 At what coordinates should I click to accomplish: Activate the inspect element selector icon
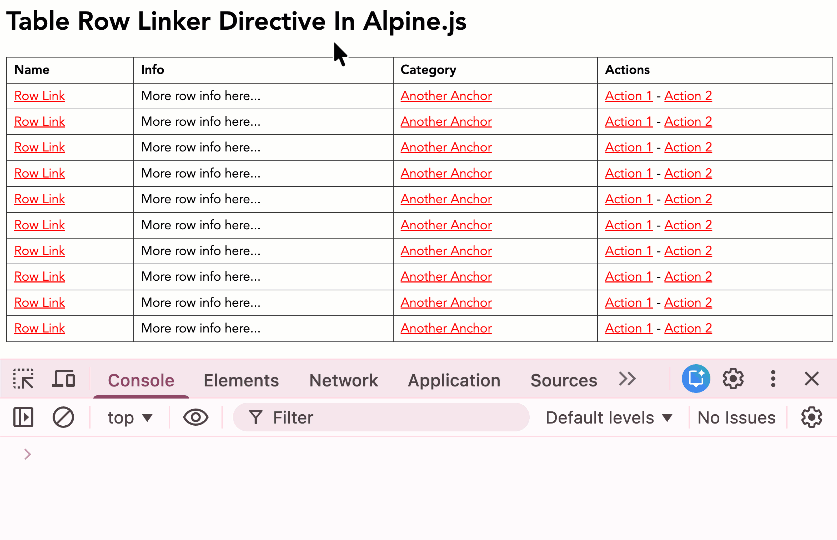23,379
